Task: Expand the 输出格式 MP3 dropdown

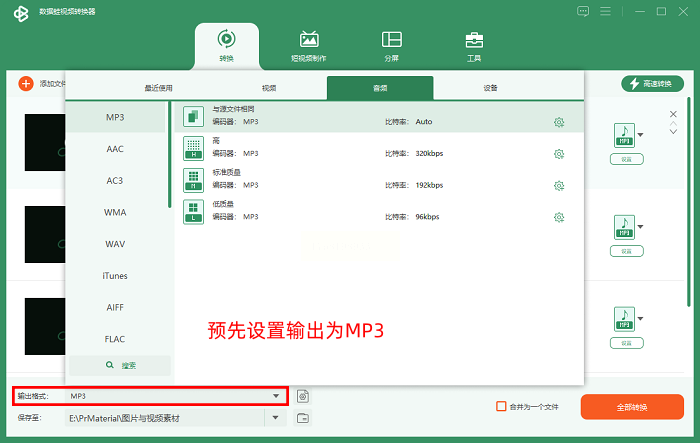Action: [276, 396]
